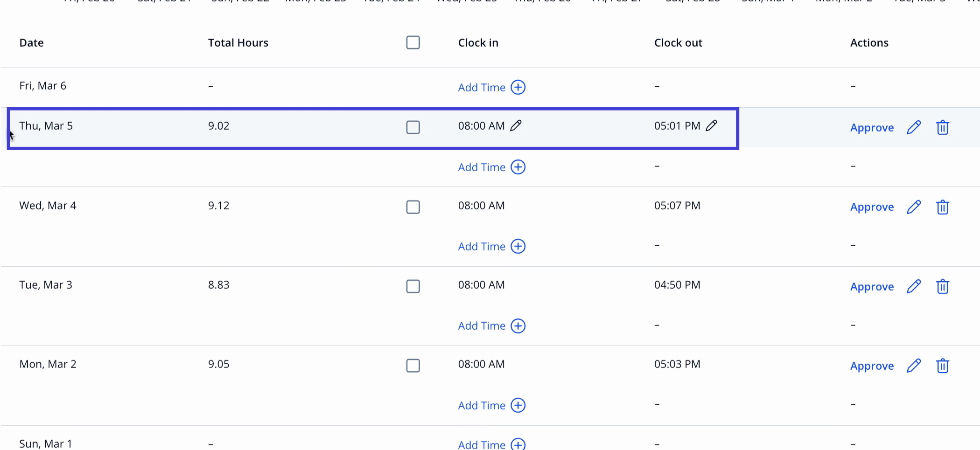Click Add Time link below Tue, Mar 3

pos(482,326)
